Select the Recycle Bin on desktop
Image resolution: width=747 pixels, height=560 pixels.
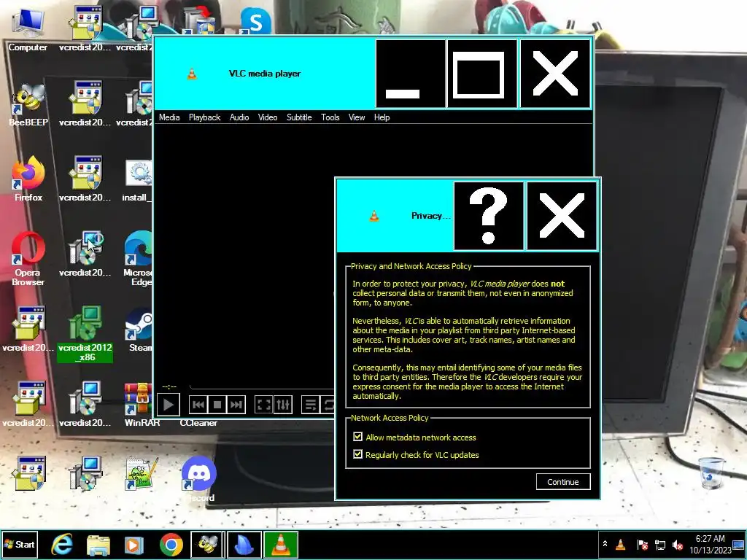pyautogui.click(x=711, y=472)
